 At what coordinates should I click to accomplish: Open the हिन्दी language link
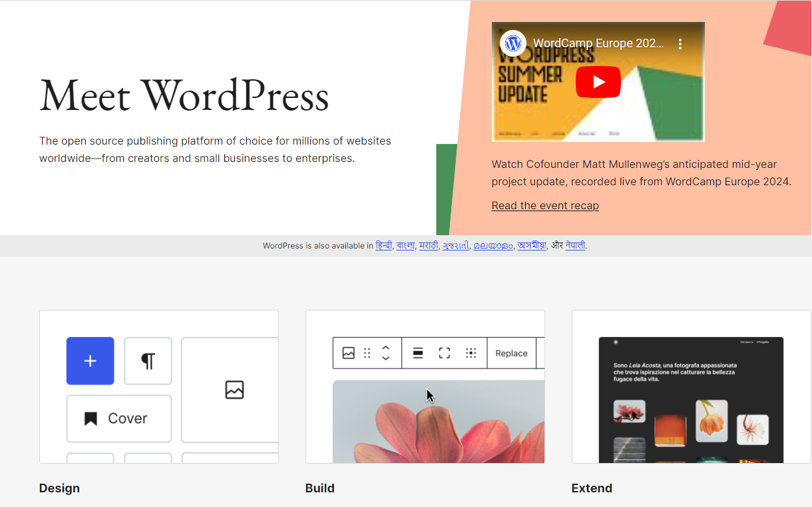[x=383, y=246]
